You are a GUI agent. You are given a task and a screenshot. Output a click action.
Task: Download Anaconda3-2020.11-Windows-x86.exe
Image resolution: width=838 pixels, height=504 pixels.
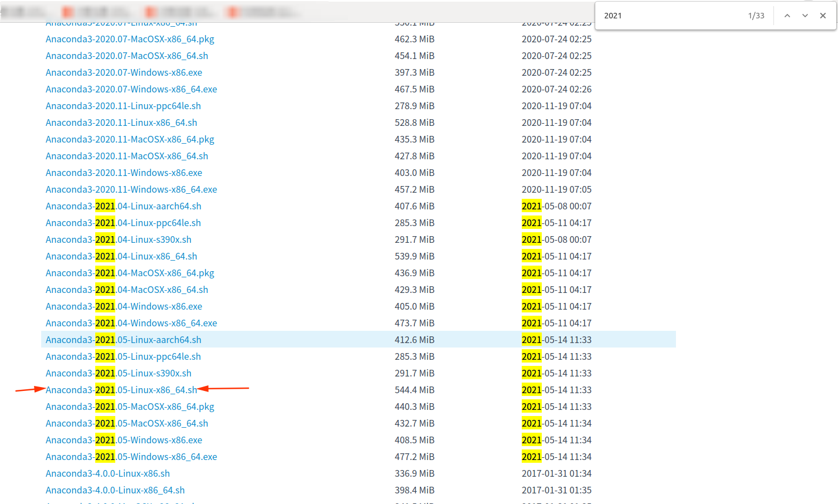coord(124,173)
